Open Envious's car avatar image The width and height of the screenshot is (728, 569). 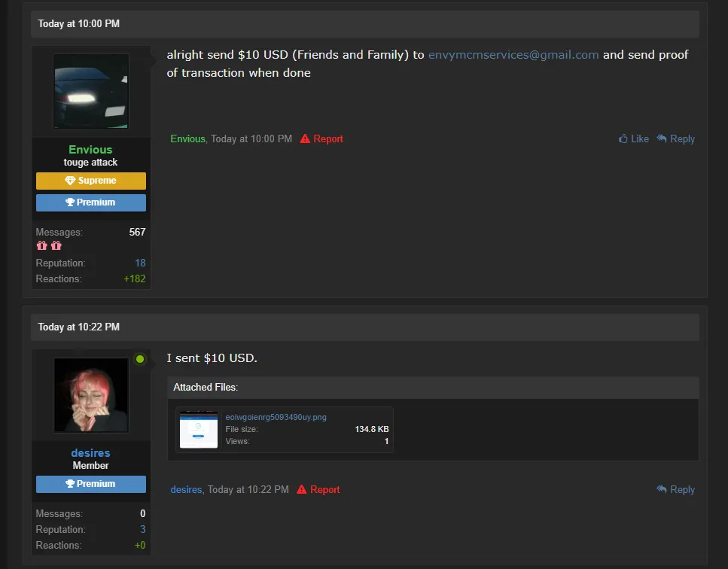[91, 91]
